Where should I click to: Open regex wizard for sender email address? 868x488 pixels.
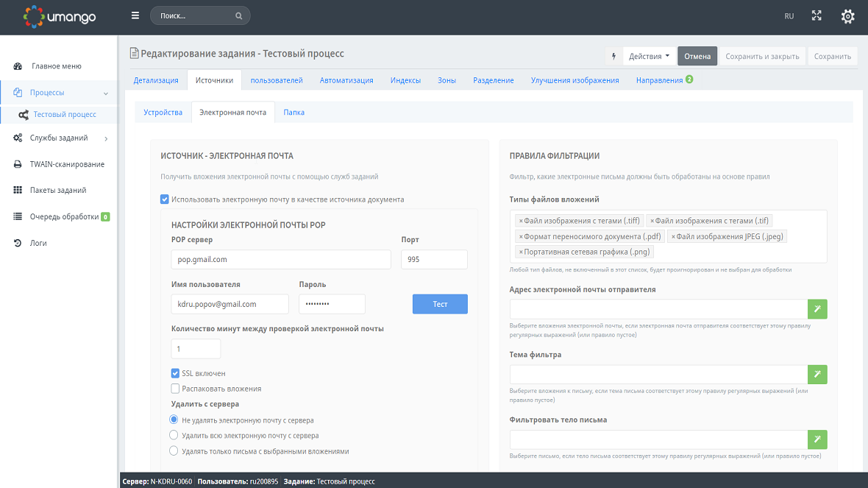(x=817, y=309)
